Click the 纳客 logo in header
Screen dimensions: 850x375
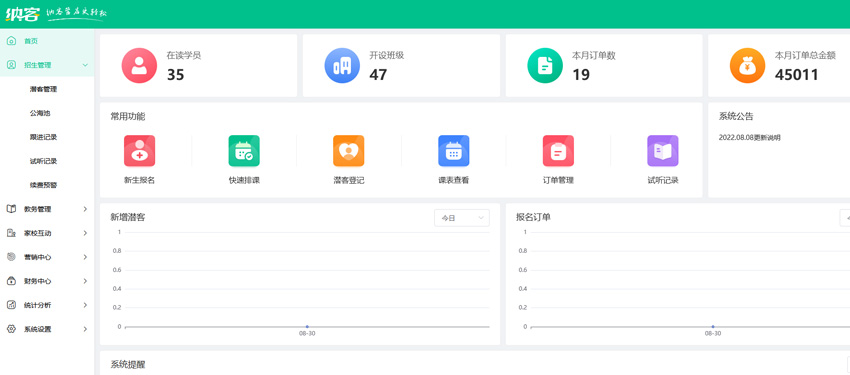(23, 14)
